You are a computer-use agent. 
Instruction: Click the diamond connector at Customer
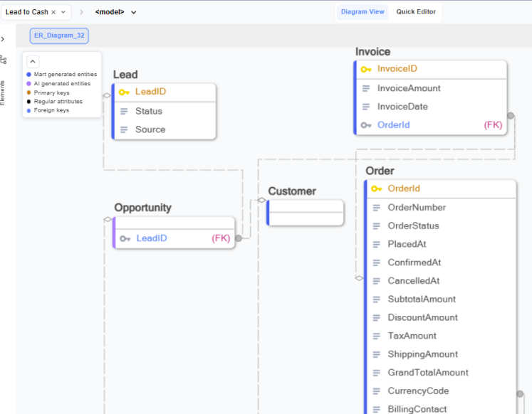tap(261, 200)
